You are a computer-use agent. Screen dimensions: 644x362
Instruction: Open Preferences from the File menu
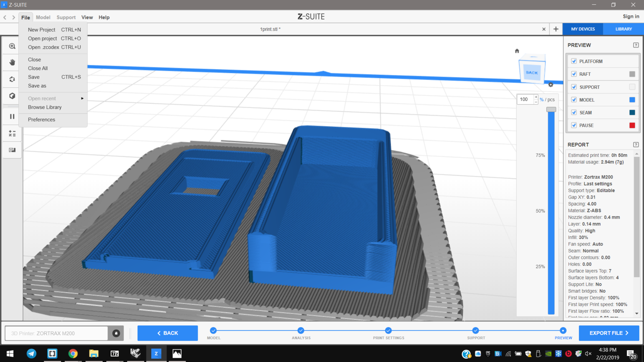pos(53,120)
